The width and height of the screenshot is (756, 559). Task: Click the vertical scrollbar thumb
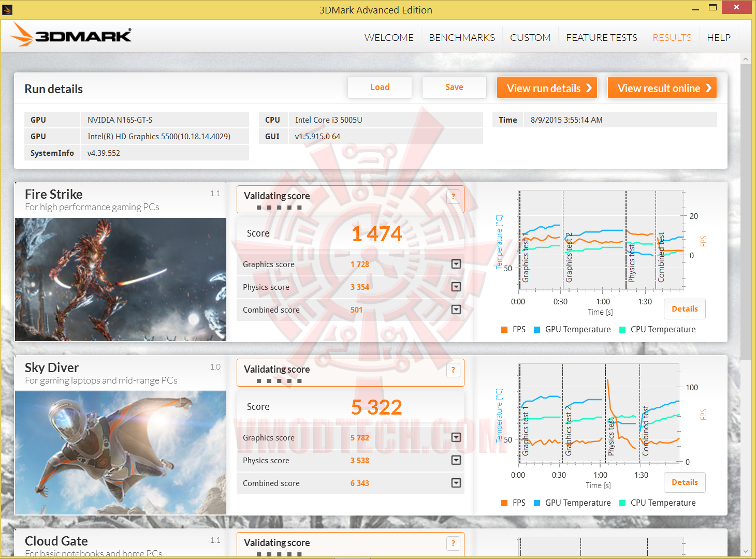pos(746,212)
